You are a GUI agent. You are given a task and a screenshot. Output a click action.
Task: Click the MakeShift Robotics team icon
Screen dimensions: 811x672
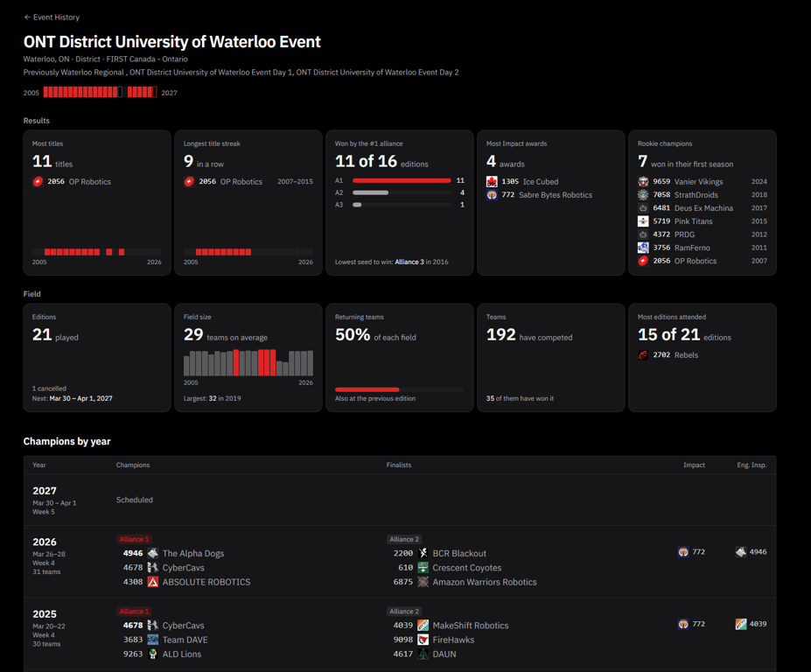pos(423,626)
